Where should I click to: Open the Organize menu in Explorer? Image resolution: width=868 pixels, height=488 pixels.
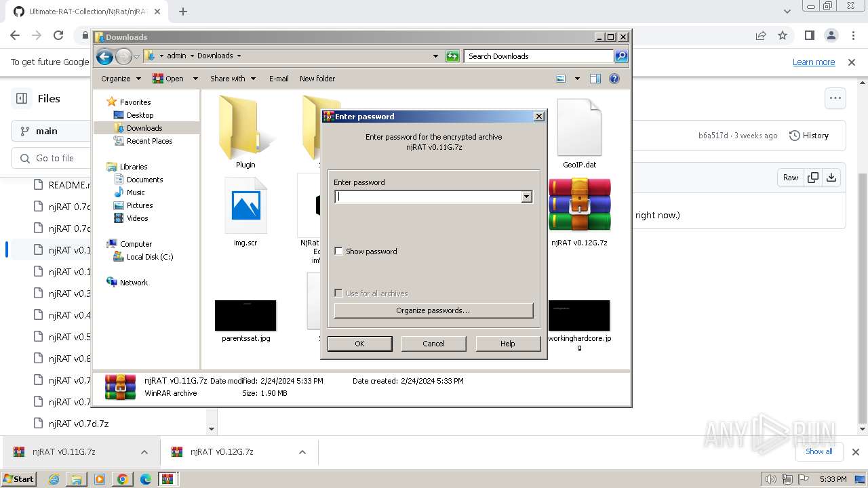[121, 79]
